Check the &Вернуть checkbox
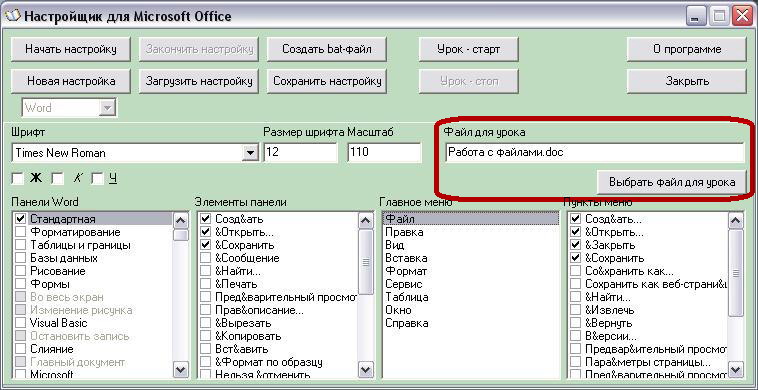Screen dimensions: 758x390 coord(575,323)
